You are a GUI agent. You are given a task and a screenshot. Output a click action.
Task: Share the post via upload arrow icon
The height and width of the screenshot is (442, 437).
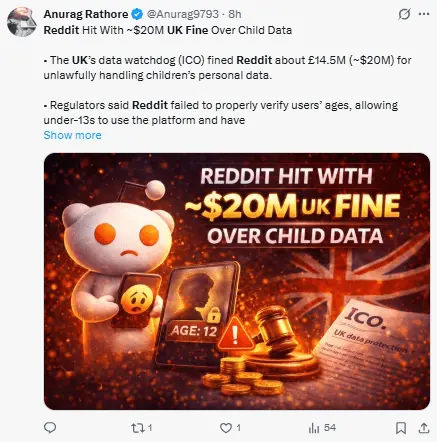point(424,428)
